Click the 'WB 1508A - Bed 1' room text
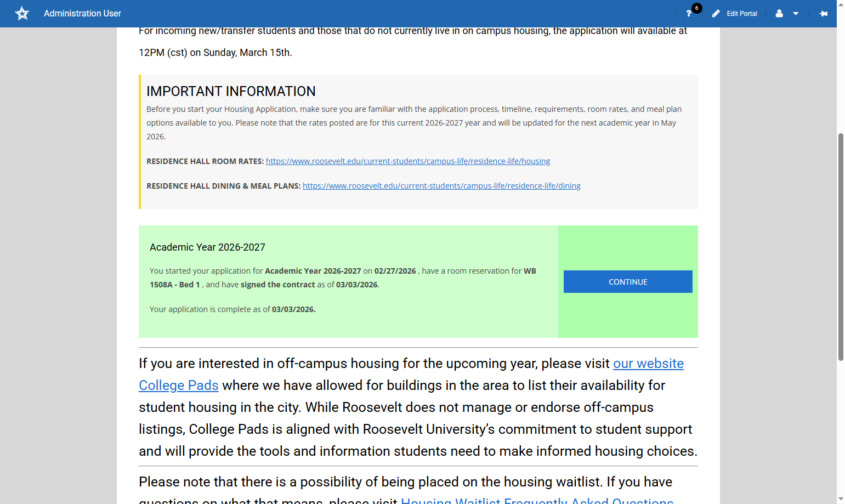Screen dimensions: 845x504 tap(343, 278)
